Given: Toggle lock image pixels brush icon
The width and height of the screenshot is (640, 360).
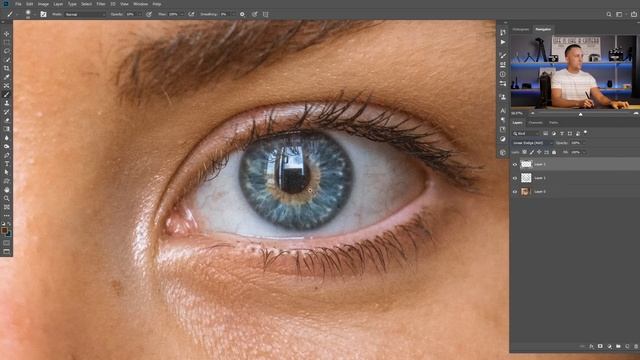Looking at the screenshot, I should click(x=532, y=152).
